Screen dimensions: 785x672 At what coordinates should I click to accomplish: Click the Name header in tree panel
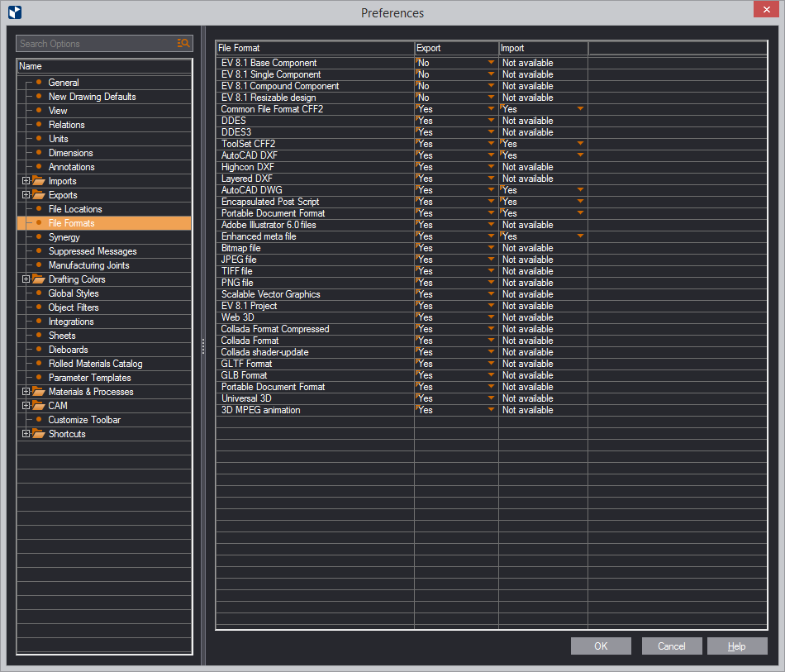(104, 66)
